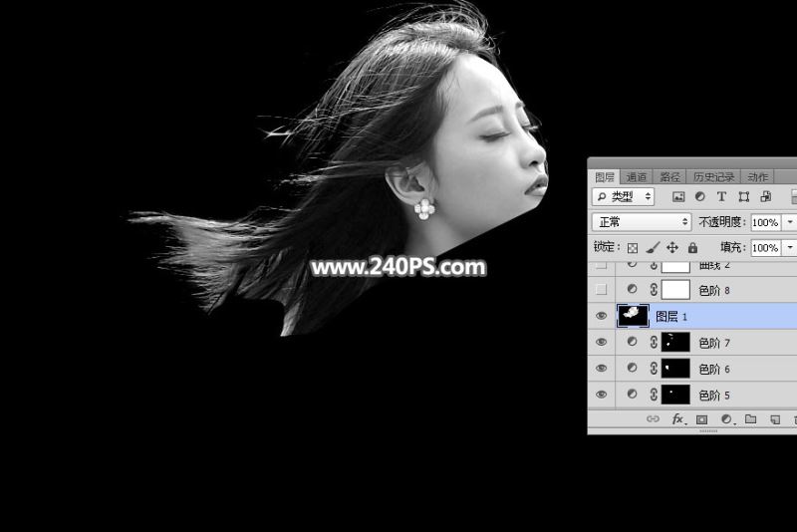Filter layers by smart object icon
Image resolution: width=797 pixels, height=532 pixels.
[765, 196]
